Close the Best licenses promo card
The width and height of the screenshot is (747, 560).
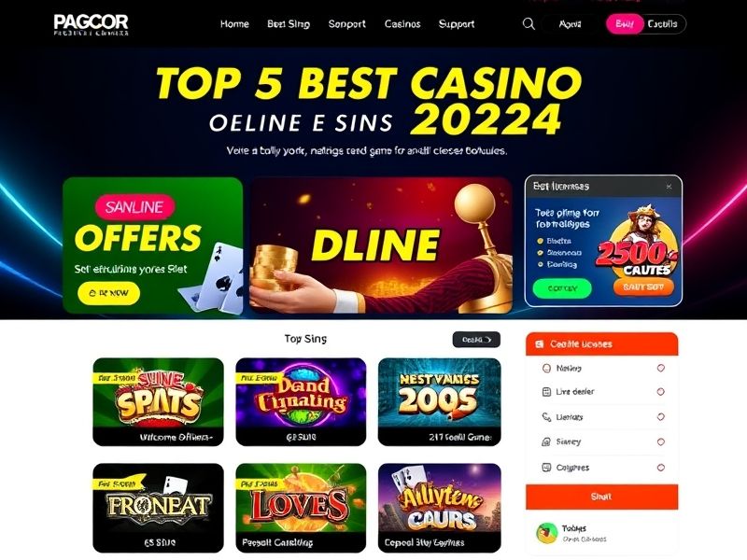(669, 187)
